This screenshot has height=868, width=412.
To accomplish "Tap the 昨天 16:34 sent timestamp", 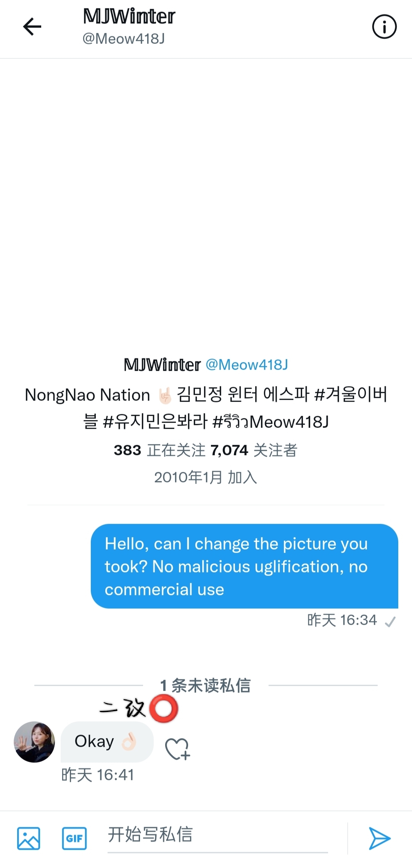I will (342, 620).
